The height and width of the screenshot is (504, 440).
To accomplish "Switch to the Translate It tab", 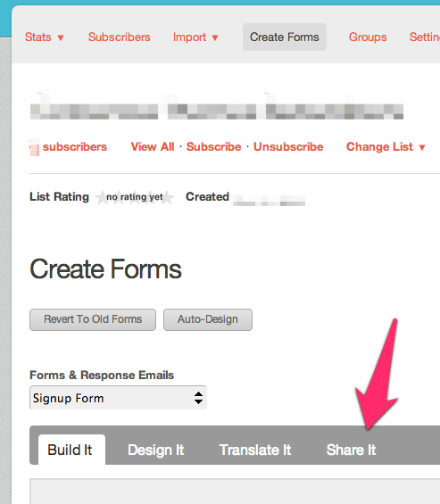I will coord(255,450).
